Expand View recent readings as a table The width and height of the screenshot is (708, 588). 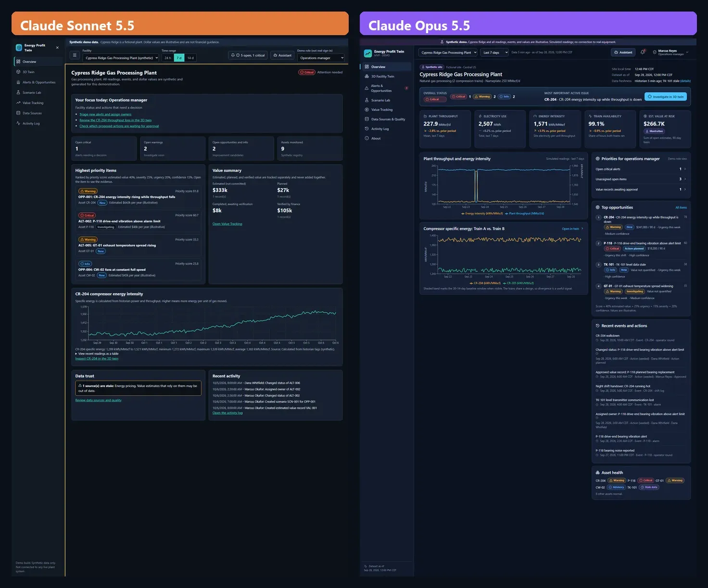pyautogui.click(x=97, y=354)
